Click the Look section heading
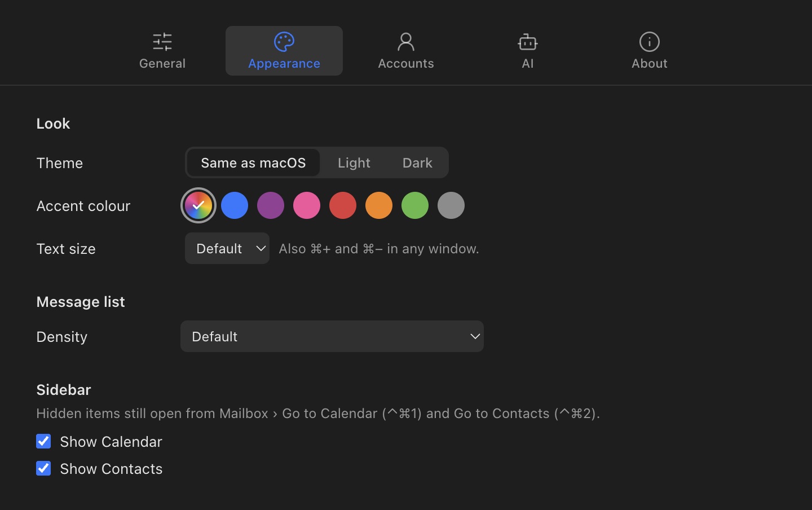 pyautogui.click(x=53, y=124)
